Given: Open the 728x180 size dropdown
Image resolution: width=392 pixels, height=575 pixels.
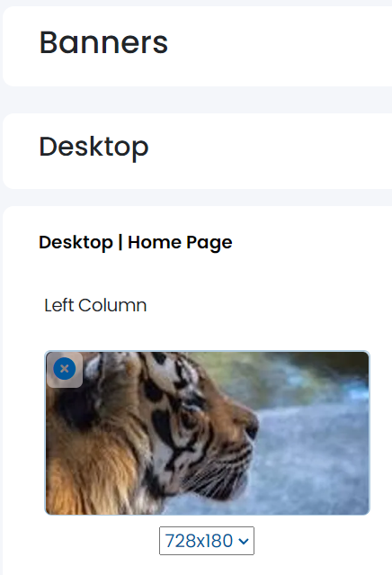Looking at the screenshot, I should click(x=207, y=541).
